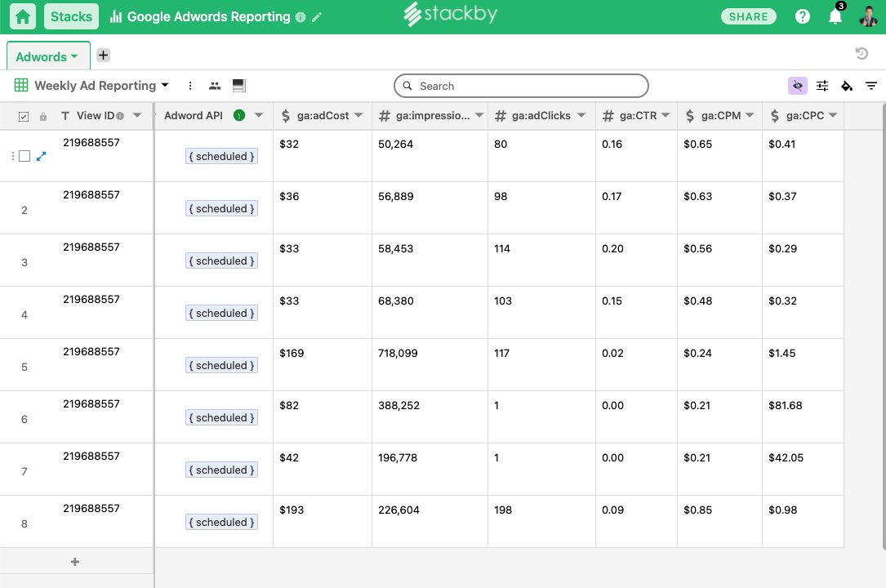Open ga:CPM column dropdown arrow

point(750,115)
